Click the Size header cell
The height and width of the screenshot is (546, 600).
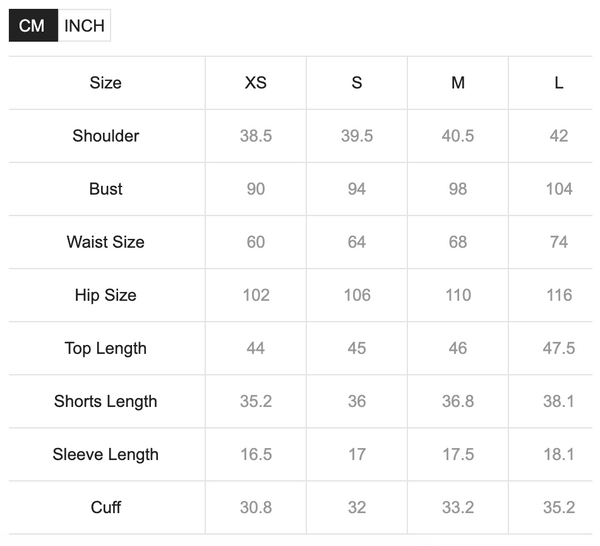(106, 83)
